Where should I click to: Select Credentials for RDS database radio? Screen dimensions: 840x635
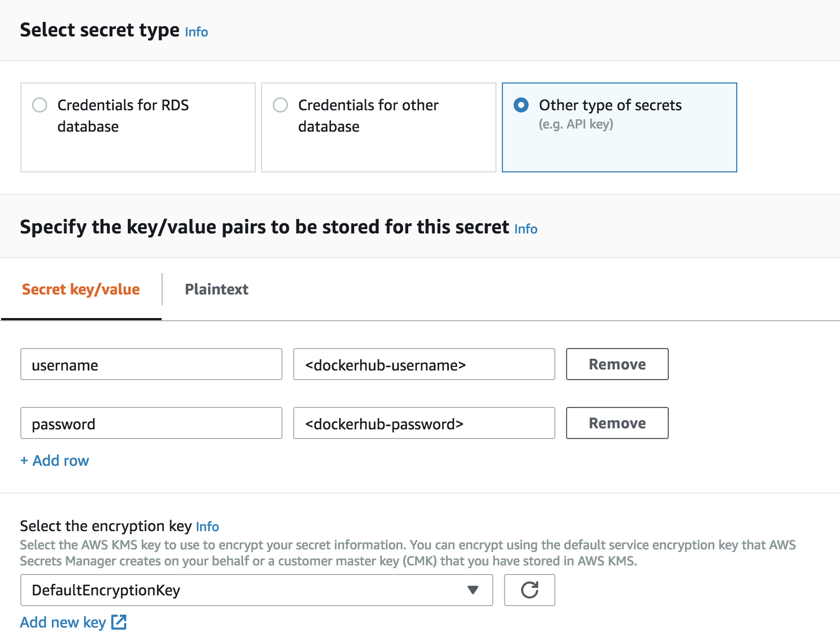tap(40, 105)
